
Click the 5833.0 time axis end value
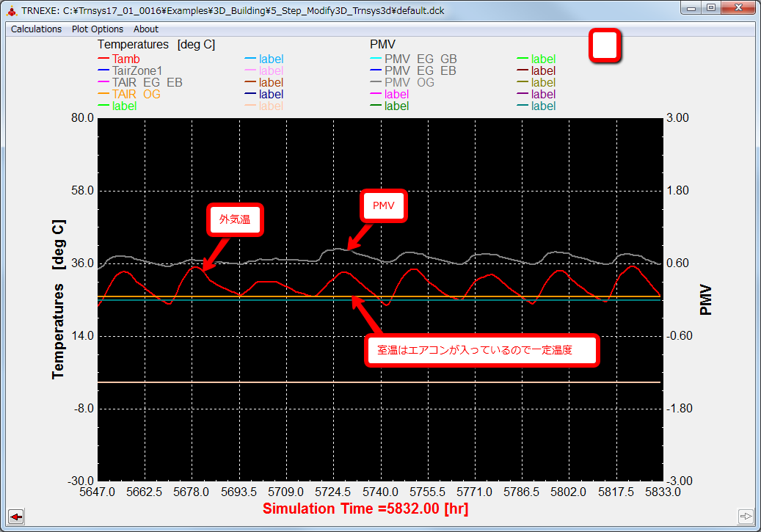pyautogui.click(x=663, y=492)
